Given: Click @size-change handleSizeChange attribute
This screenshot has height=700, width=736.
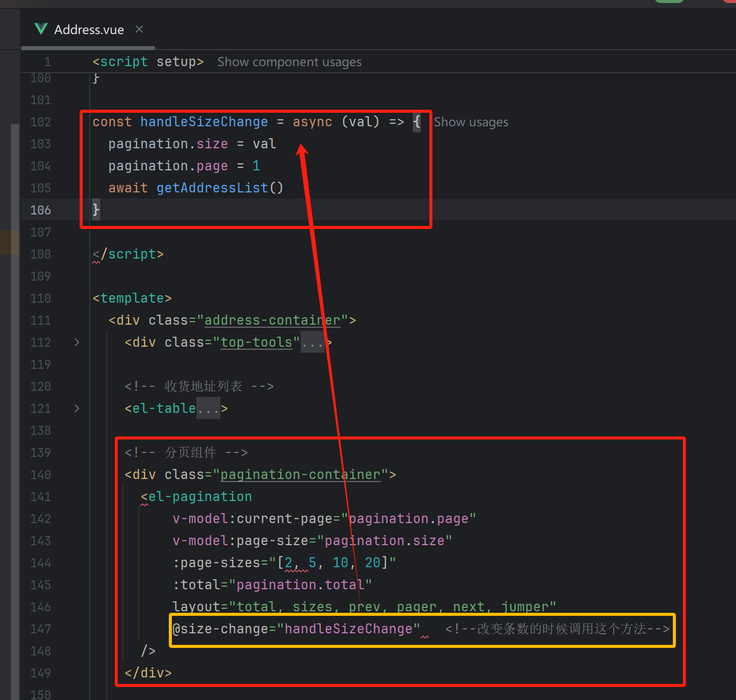Looking at the screenshot, I should pyautogui.click(x=296, y=629).
